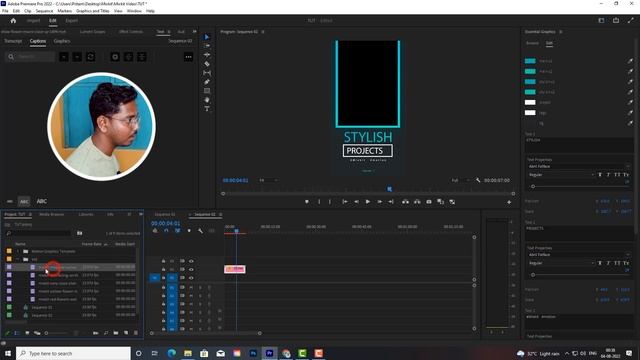Toggle Faux Bold for Text 1
The image size is (640, 360).
tap(600, 175)
